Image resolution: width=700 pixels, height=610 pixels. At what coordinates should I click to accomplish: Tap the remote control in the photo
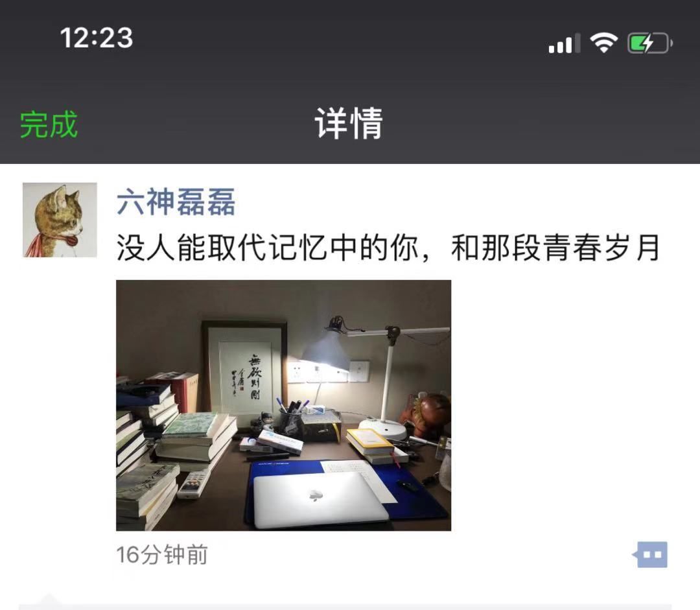194,483
